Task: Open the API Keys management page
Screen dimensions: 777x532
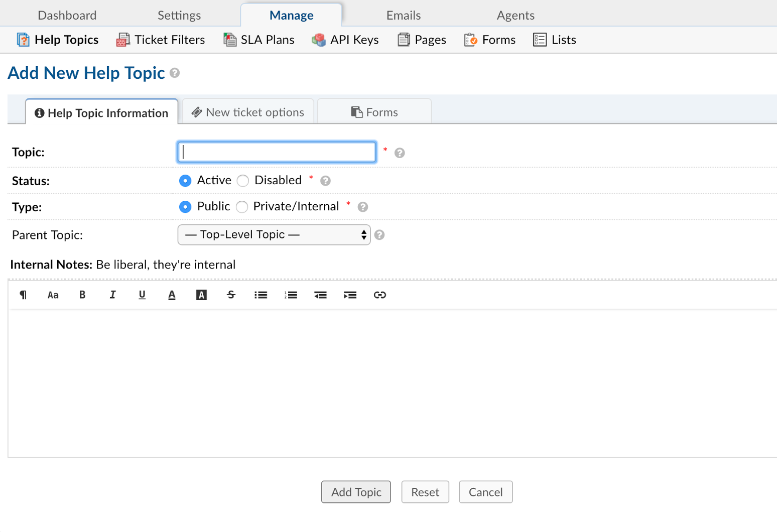Action: [x=345, y=40]
